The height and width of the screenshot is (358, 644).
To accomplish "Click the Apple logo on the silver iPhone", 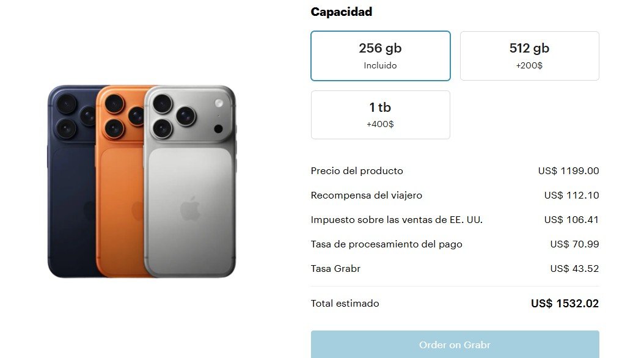I will pyautogui.click(x=189, y=211).
